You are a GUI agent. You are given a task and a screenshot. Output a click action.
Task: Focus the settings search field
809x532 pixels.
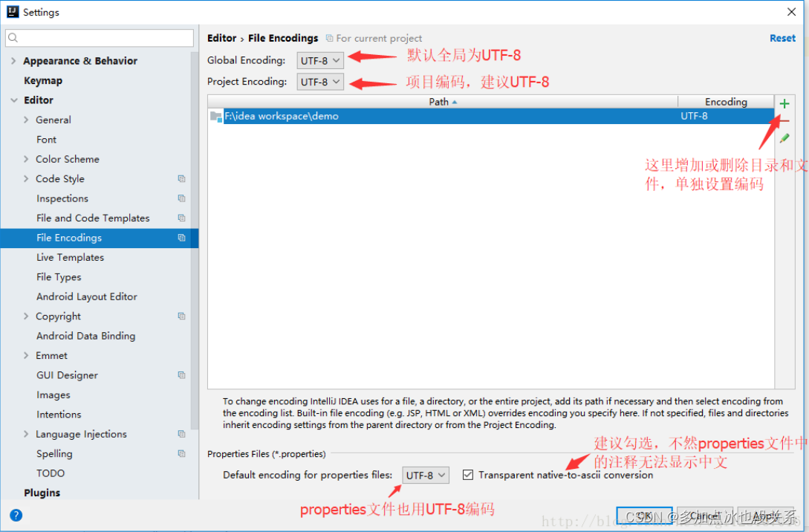pos(100,38)
